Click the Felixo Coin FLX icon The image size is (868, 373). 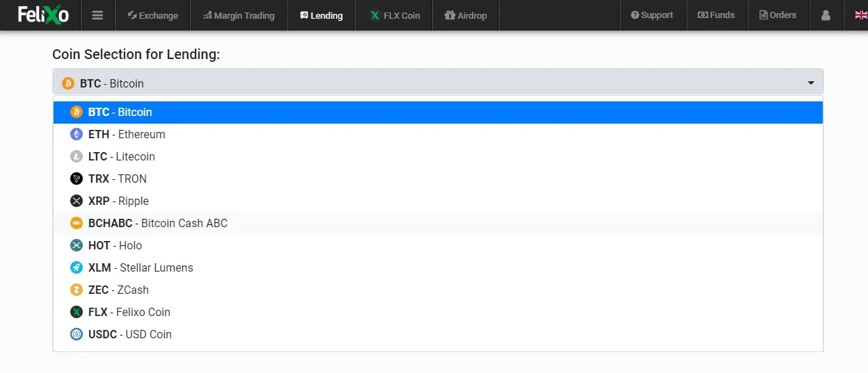click(x=77, y=312)
